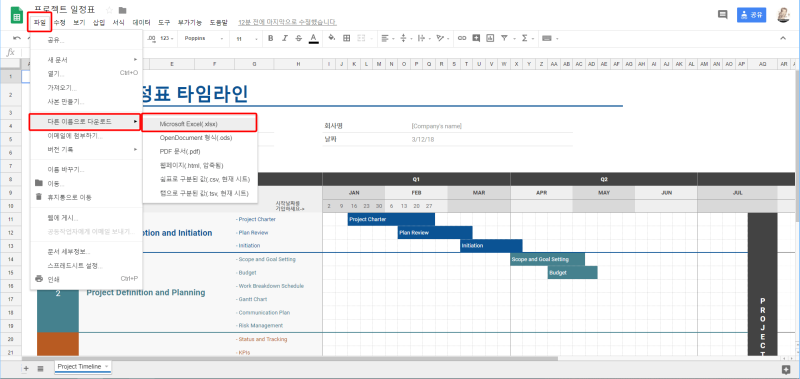Viewport: 800px width, 379px height.
Task: Open the comments history icon
Action: click(x=722, y=15)
